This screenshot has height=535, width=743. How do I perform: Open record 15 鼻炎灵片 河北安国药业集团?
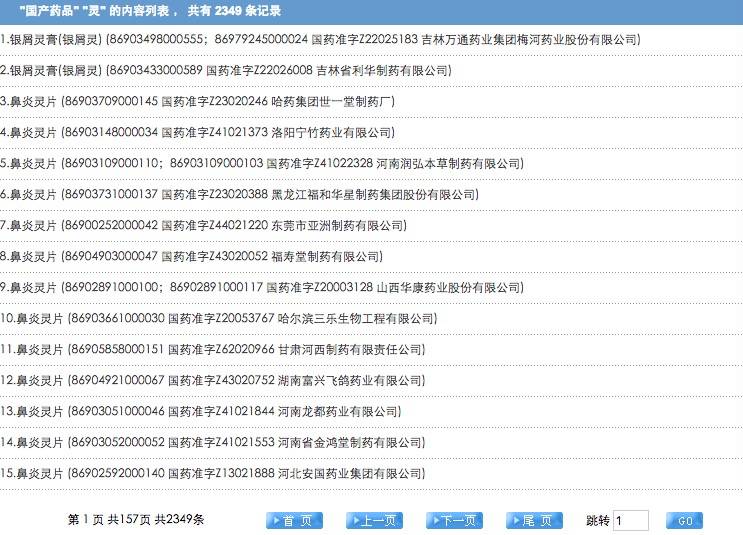coord(213,473)
